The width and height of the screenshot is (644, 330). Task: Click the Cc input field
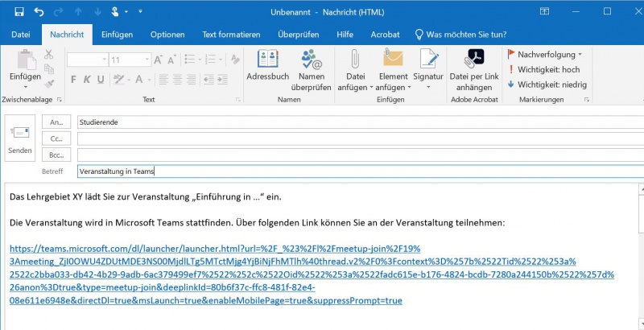[x=361, y=138]
